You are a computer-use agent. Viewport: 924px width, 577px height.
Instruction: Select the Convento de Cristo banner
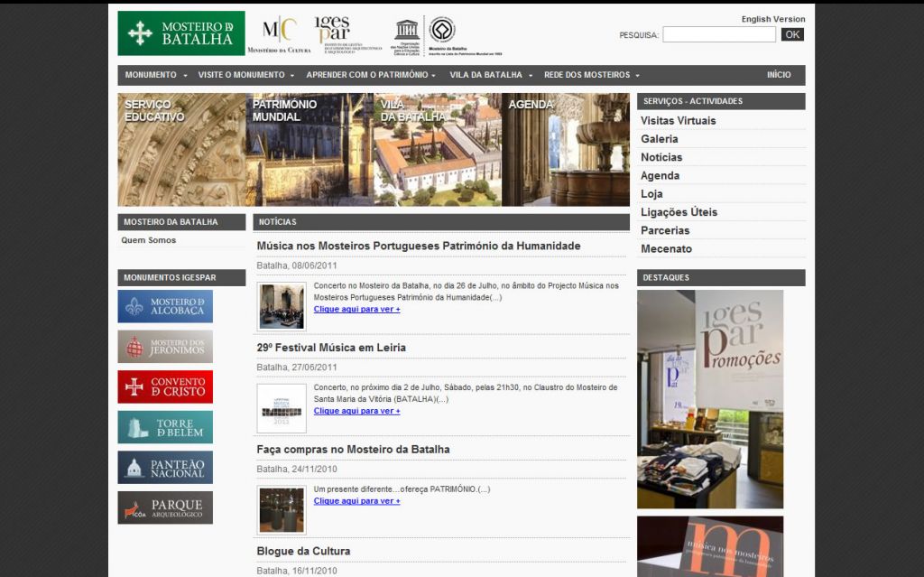(x=165, y=386)
